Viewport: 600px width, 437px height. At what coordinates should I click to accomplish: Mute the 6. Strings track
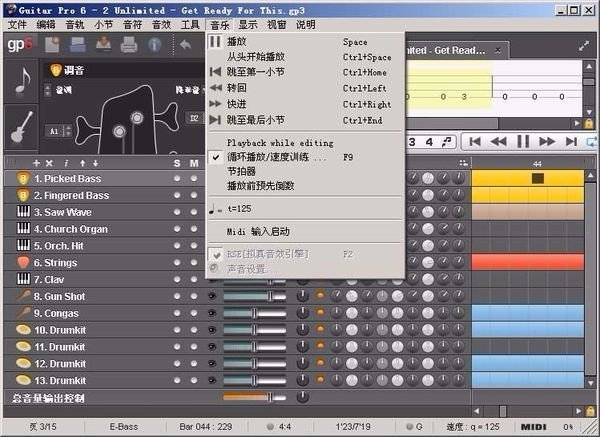click(194, 263)
